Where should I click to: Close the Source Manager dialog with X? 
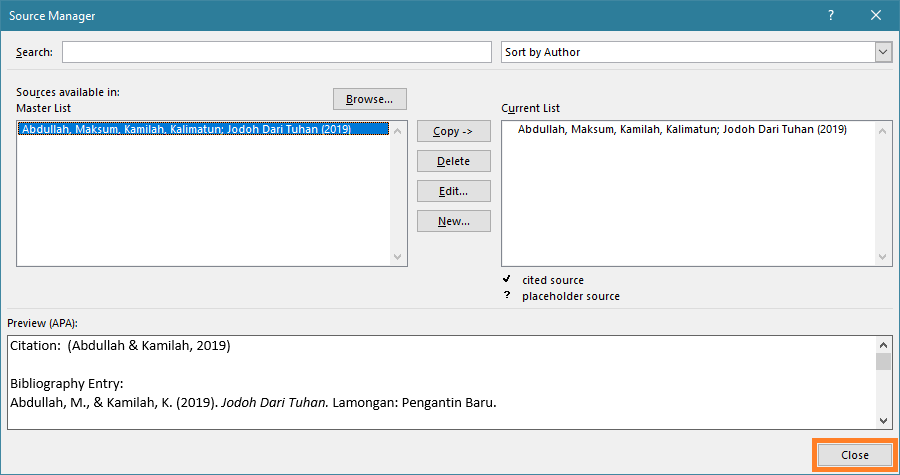(875, 15)
